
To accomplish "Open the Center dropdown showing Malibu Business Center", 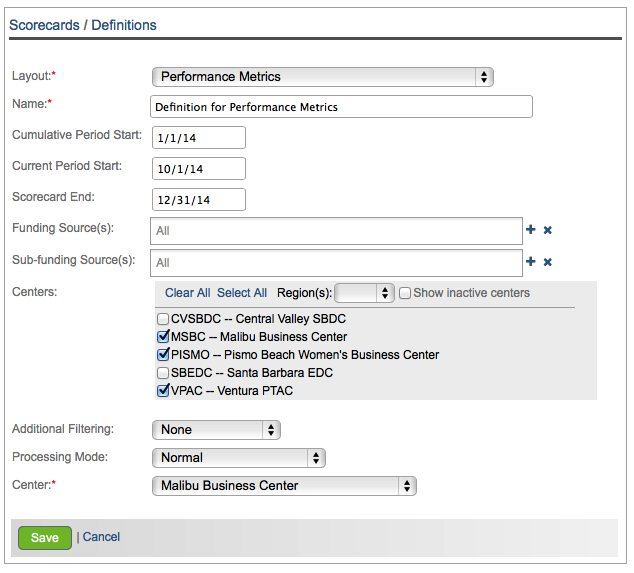I will pos(284,486).
